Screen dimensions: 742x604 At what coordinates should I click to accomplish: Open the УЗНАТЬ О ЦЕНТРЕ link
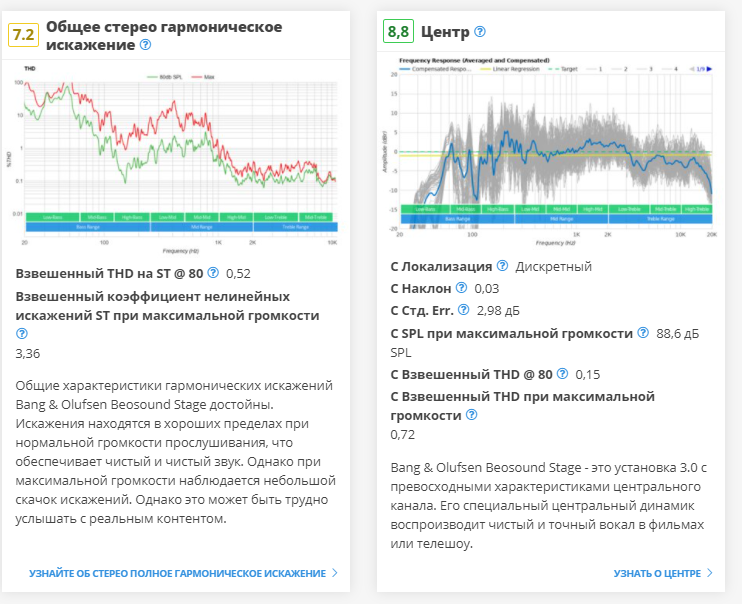click(x=657, y=573)
